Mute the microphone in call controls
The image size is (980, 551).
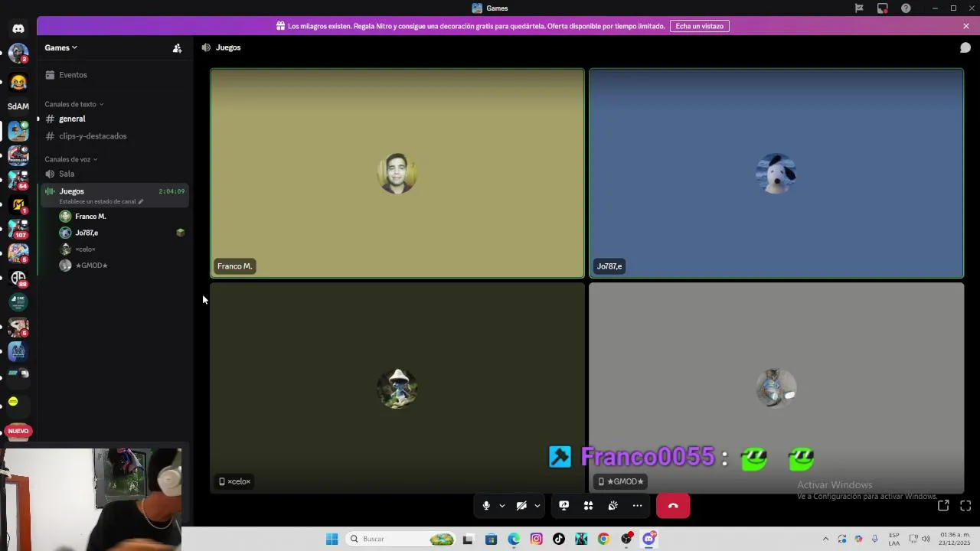click(486, 506)
